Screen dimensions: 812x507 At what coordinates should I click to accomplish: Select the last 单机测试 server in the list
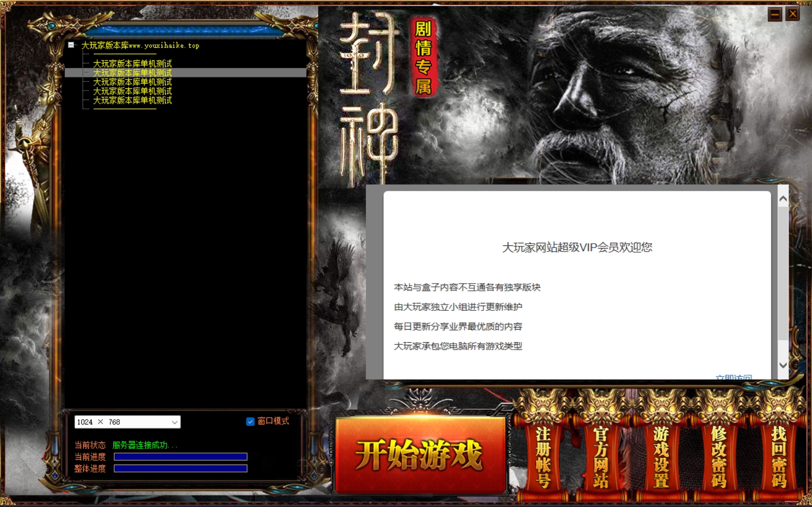[132, 100]
